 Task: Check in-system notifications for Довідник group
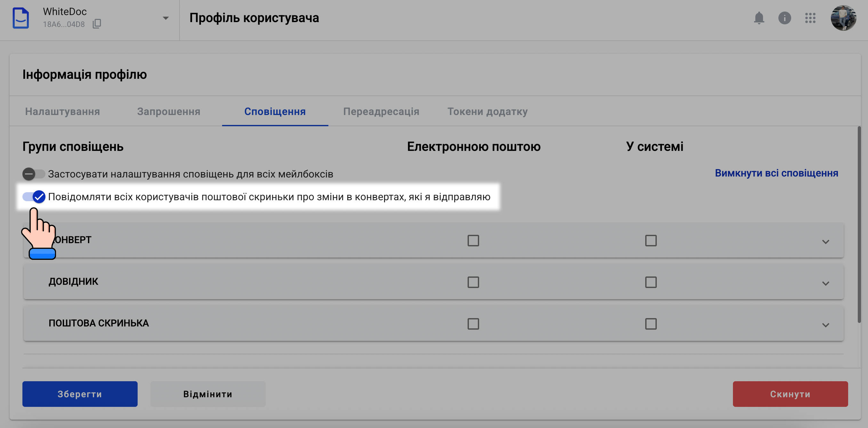click(x=651, y=282)
